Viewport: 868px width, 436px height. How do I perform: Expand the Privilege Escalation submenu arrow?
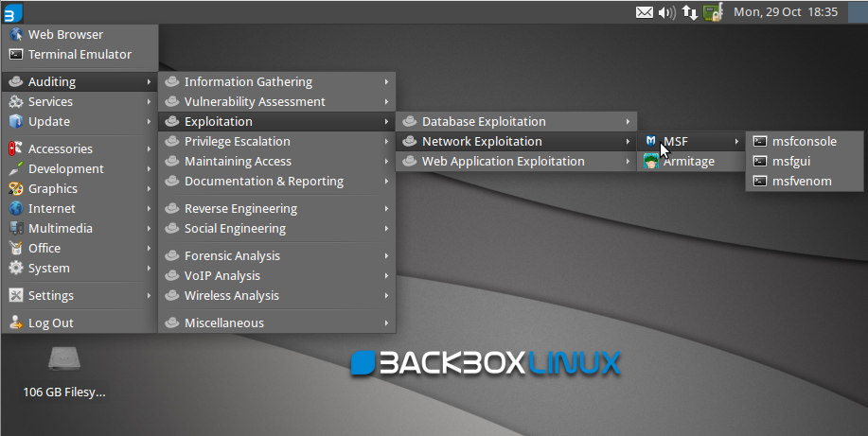(386, 142)
